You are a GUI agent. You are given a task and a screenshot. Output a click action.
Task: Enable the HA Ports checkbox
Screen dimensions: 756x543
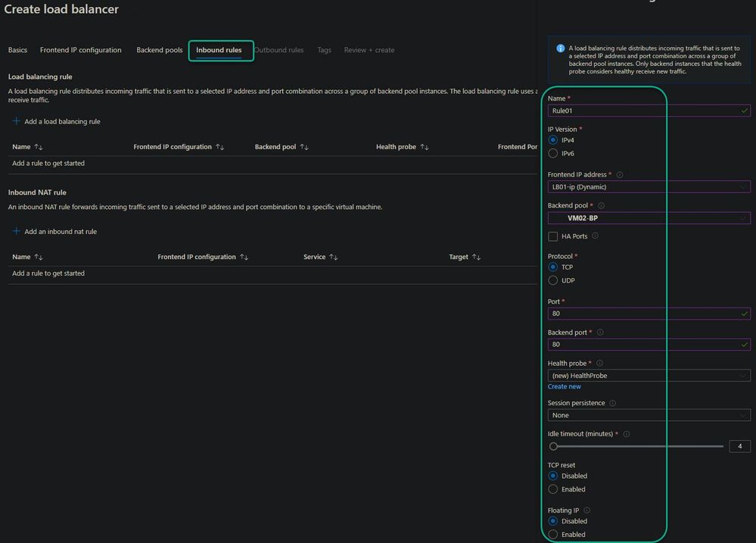553,237
